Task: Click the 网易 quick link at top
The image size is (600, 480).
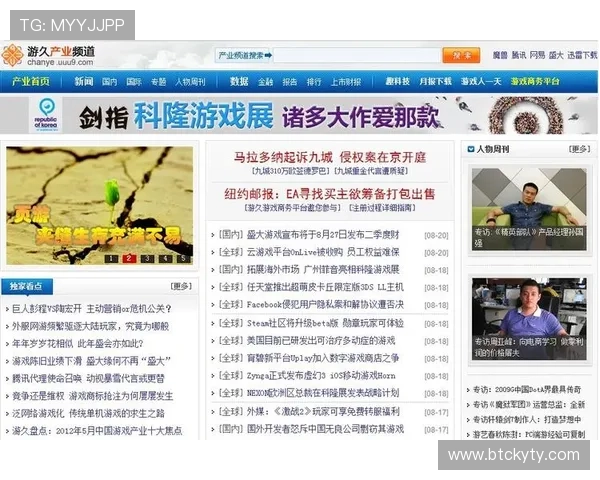Action: tap(538, 56)
